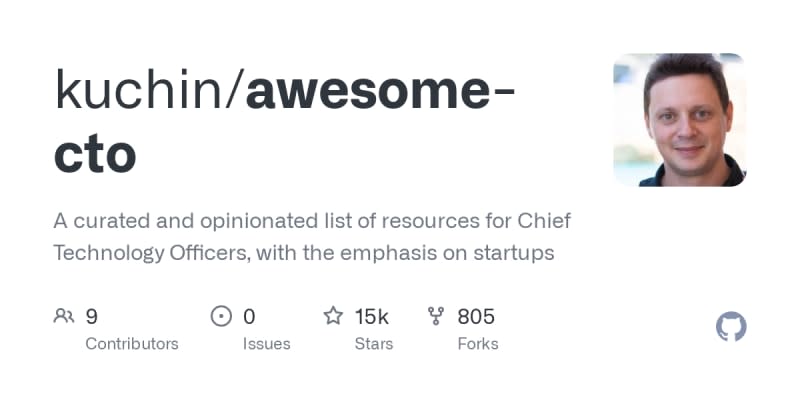Select the "Stars" label
This screenshot has height=400, width=800.
(x=374, y=344)
